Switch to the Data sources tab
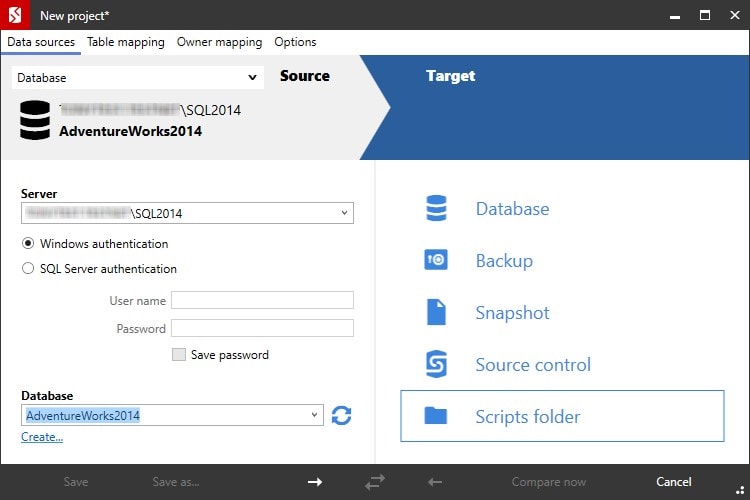Viewport: 750px width, 500px height. click(41, 42)
